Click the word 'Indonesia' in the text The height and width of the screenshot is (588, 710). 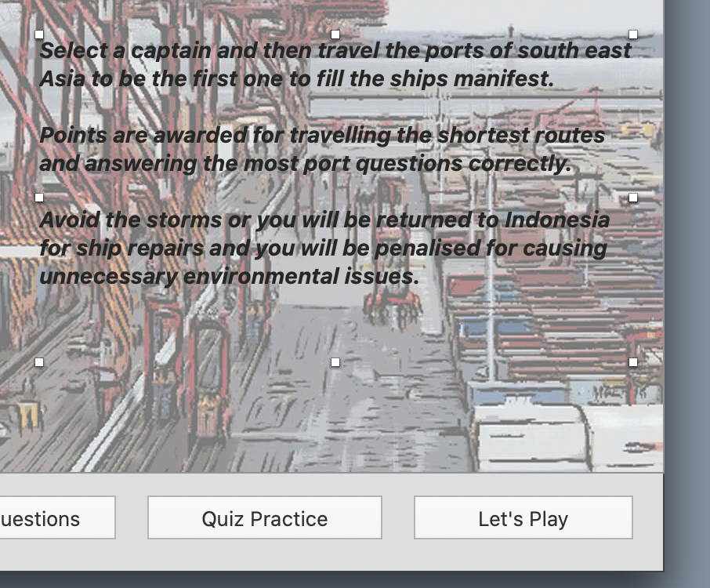coord(557,220)
